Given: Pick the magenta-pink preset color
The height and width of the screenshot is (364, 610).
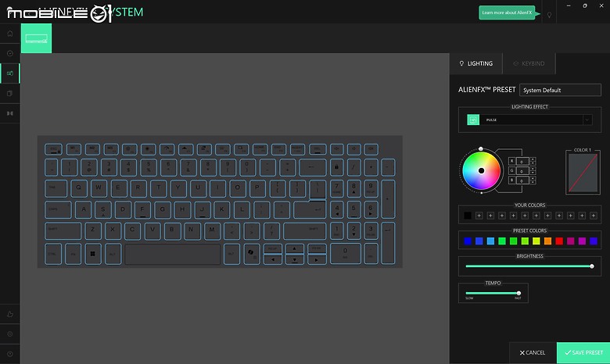Looking at the screenshot, I should pos(570,241).
